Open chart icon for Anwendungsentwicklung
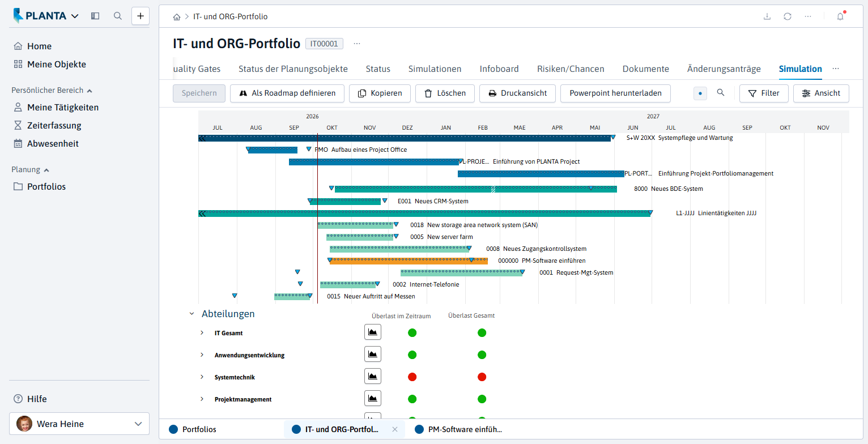868x444 pixels. (373, 355)
